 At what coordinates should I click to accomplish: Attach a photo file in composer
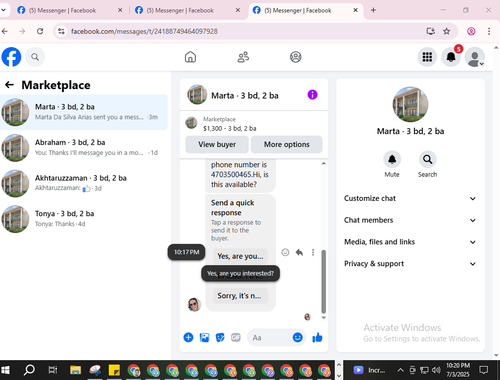click(x=204, y=338)
